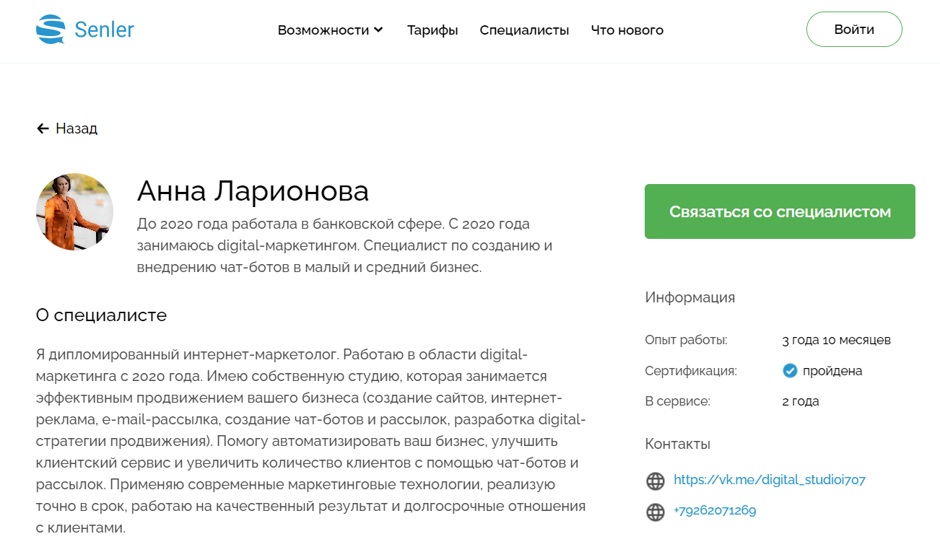This screenshot has width=940, height=560.
Task: Click the О специалисте heading
Action: (x=102, y=315)
